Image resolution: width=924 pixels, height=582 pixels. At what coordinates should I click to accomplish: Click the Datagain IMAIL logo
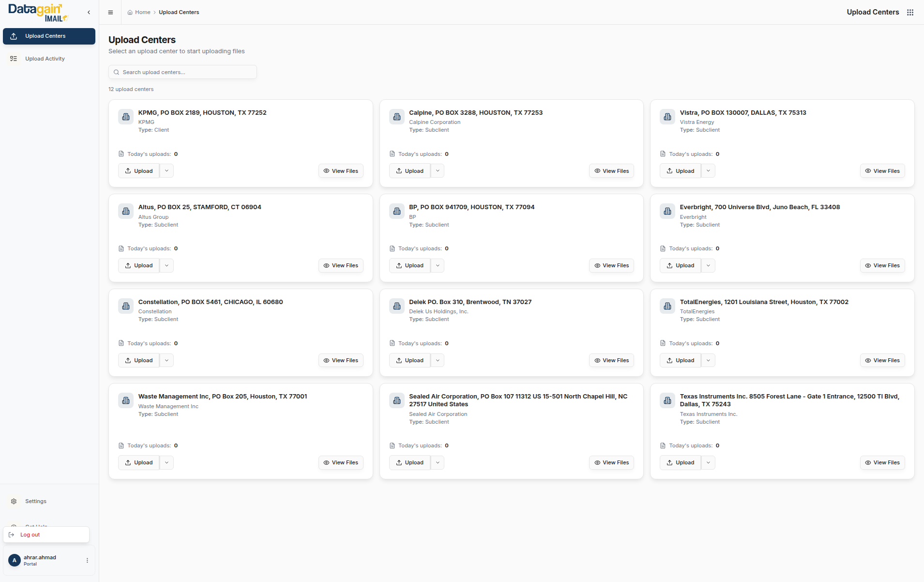(38, 13)
